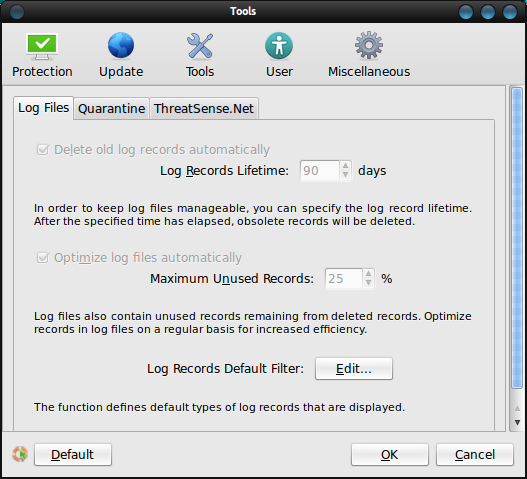The height and width of the screenshot is (479, 527).
Task: Open the Protection section monitor icon
Action: (x=42, y=46)
